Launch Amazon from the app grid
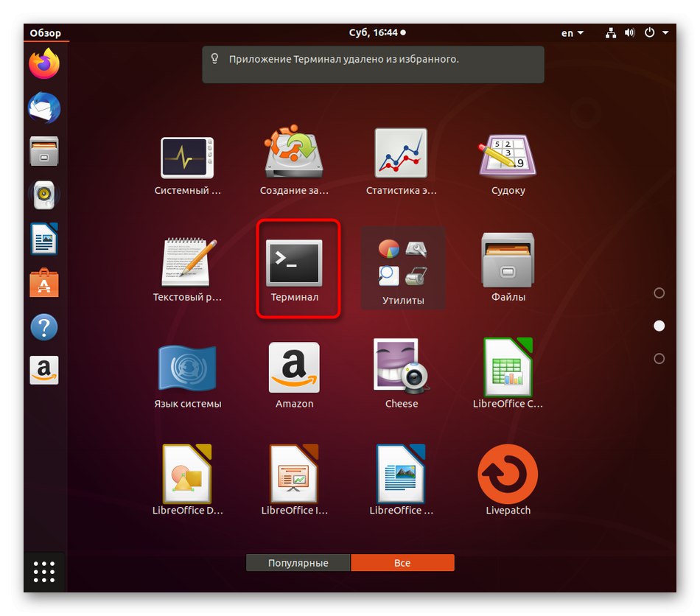 pos(294,376)
